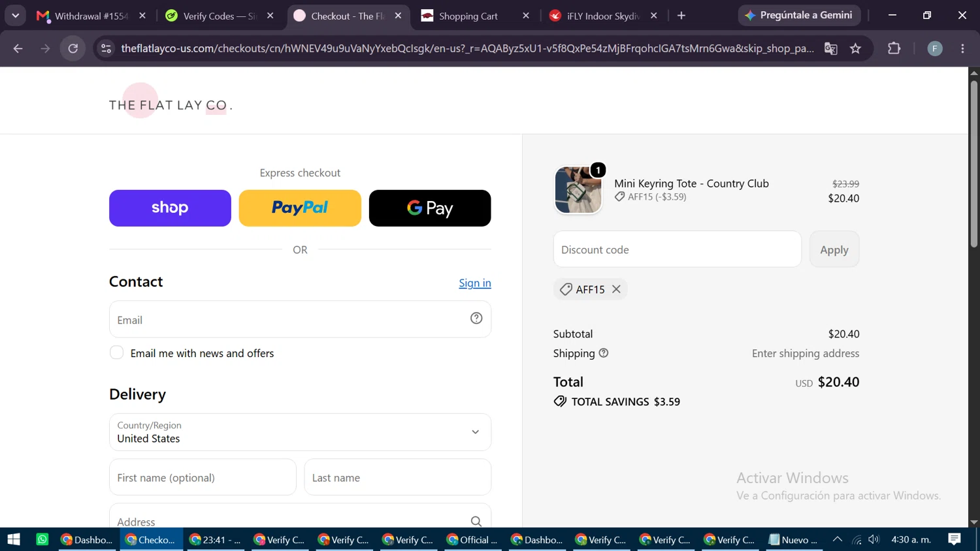Image resolution: width=980 pixels, height=551 pixels.
Task: Open WhatsApp from the taskbar
Action: (42, 539)
